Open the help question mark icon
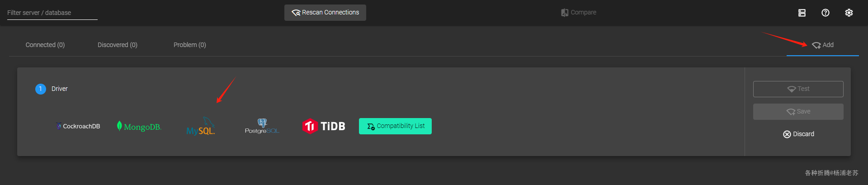Viewport: 868px width, 185px height. tap(826, 13)
